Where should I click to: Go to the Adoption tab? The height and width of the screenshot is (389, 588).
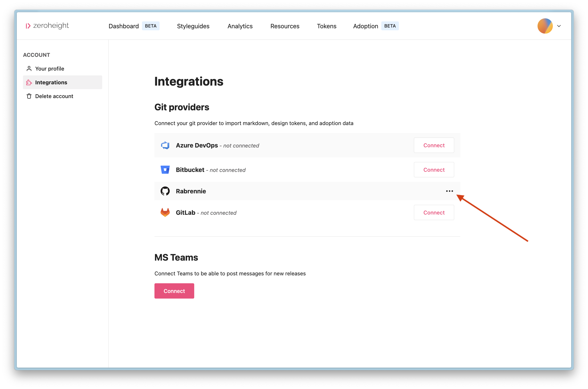coord(365,26)
